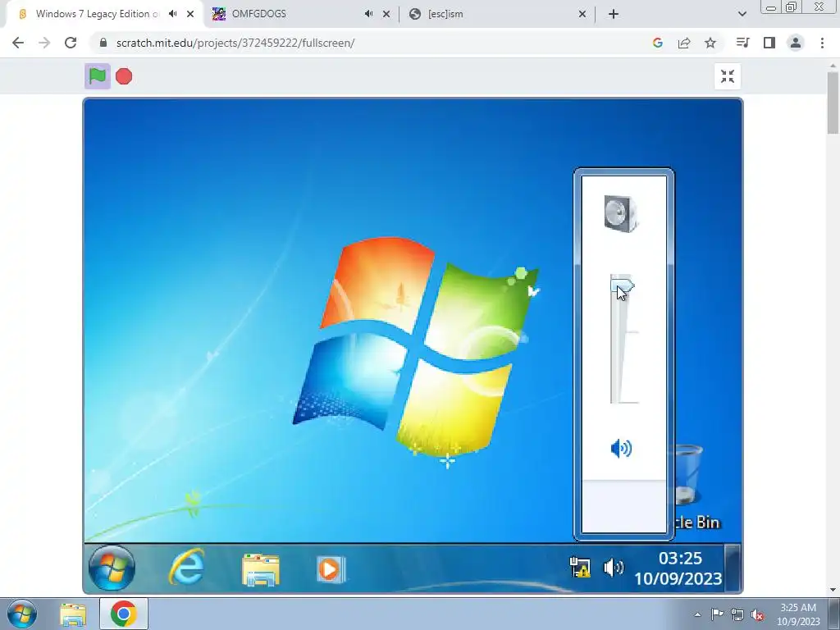This screenshot has height=630, width=840.
Task: Exit fullscreen mode in Scratch player
Action: [x=728, y=76]
